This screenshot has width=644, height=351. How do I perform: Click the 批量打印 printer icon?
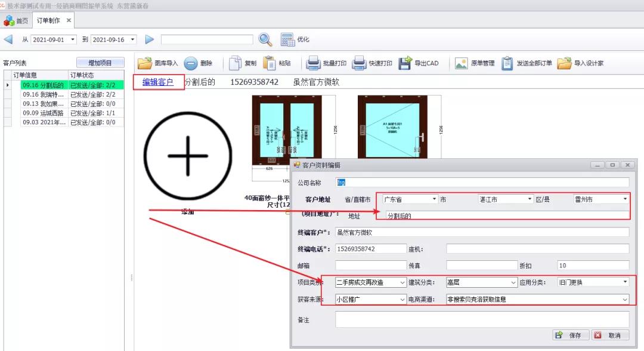coord(313,63)
